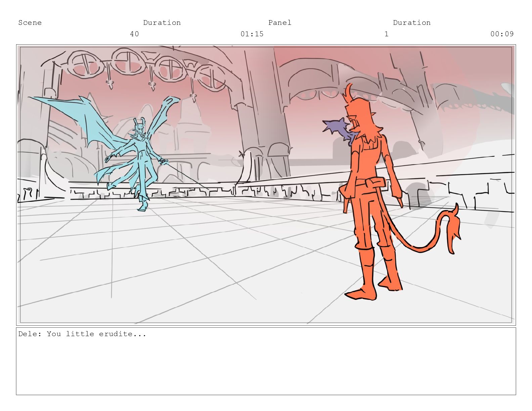Click the 'Duration' label next to Scene

click(162, 23)
